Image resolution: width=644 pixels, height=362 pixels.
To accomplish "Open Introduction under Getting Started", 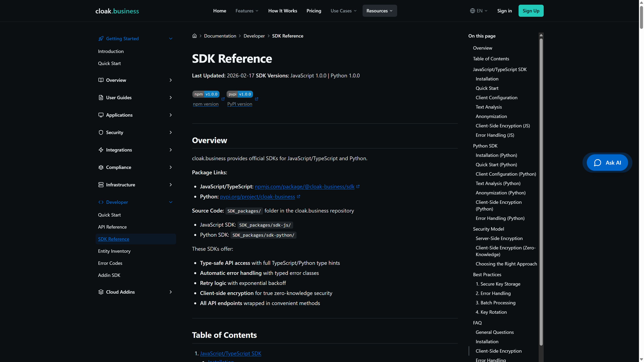I will point(111,51).
